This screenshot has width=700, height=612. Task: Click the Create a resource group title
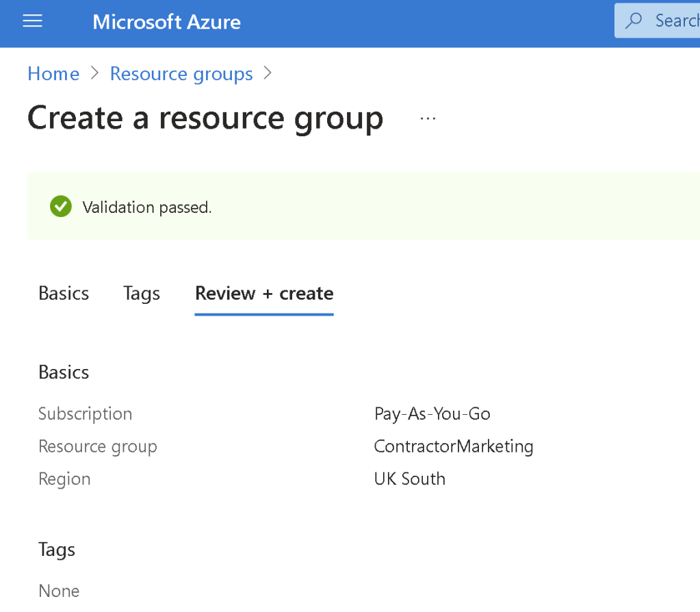205,118
